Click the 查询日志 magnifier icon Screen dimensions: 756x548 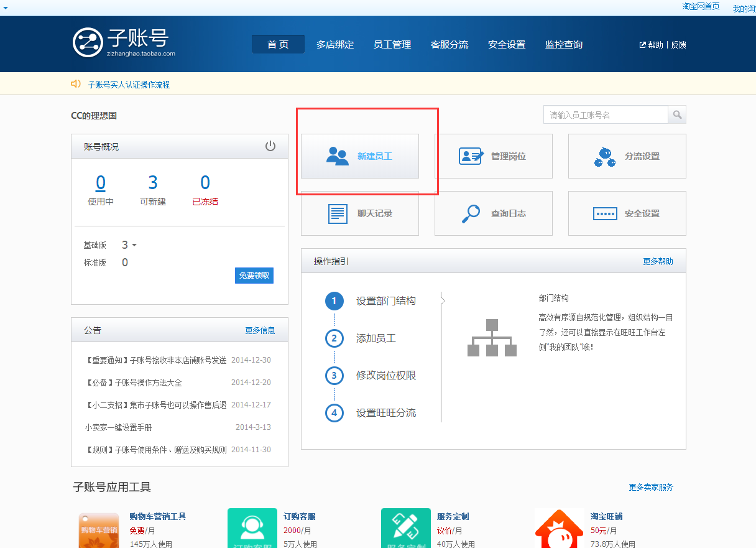click(471, 213)
